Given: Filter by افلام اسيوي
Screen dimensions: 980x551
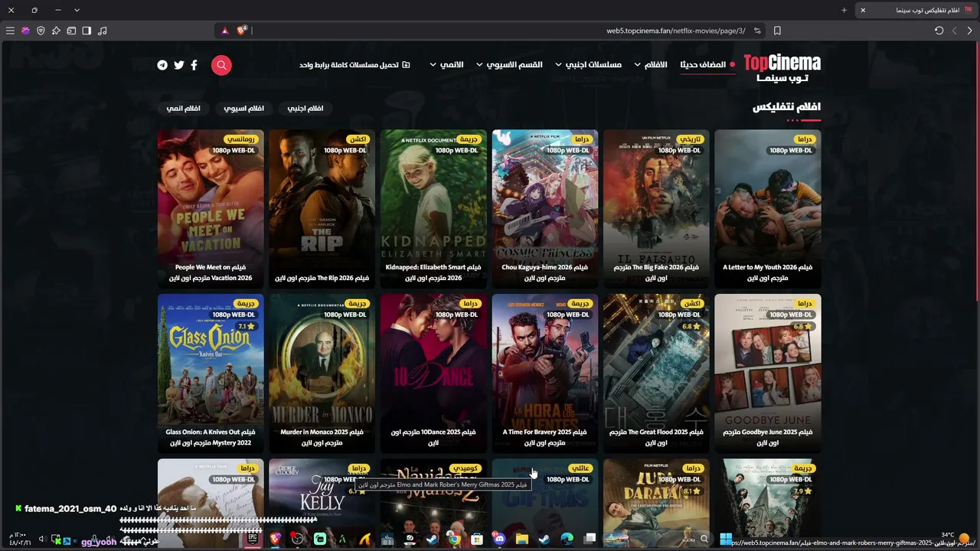Looking at the screenshot, I should (243, 108).
